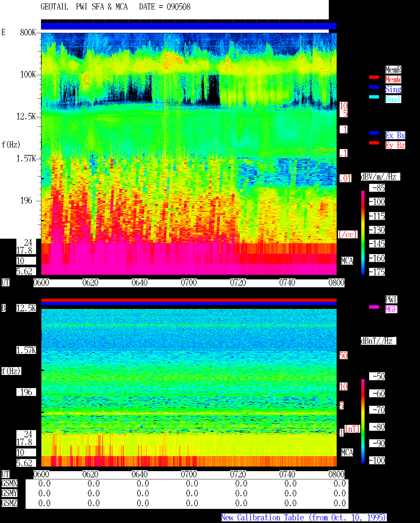Click the dBnT/√Hz color scale bar
The height and width of the screenshot is (523, 420).
[363, 421]
